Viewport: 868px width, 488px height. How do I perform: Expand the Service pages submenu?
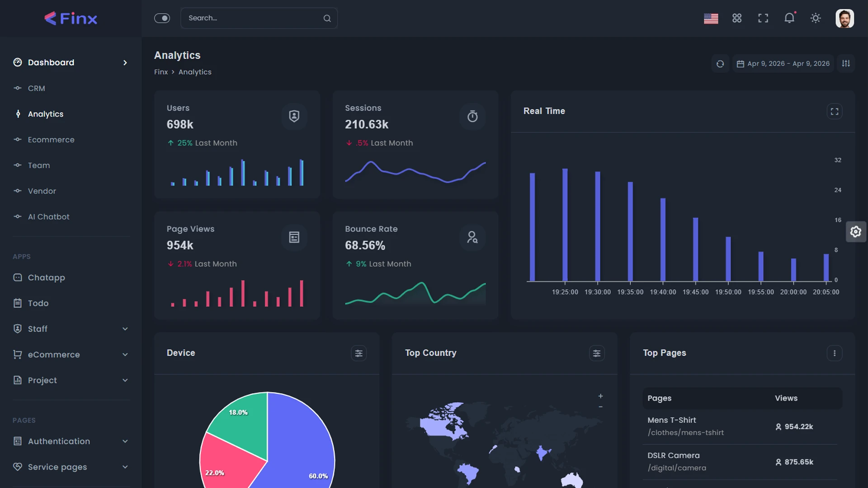(125, 467)
